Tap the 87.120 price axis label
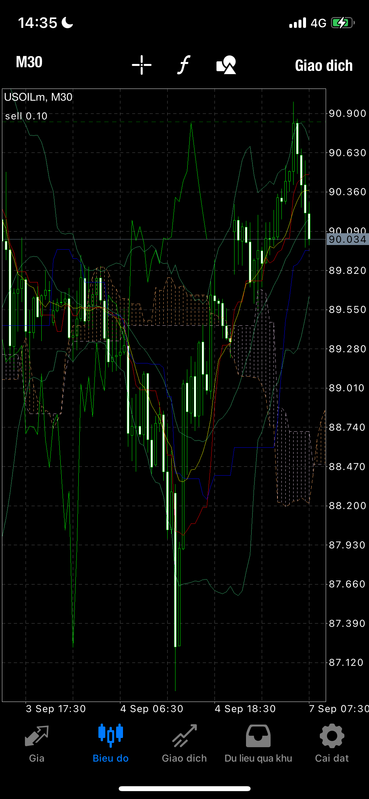Screen dimensions: 369x799 tap(348, 662)
